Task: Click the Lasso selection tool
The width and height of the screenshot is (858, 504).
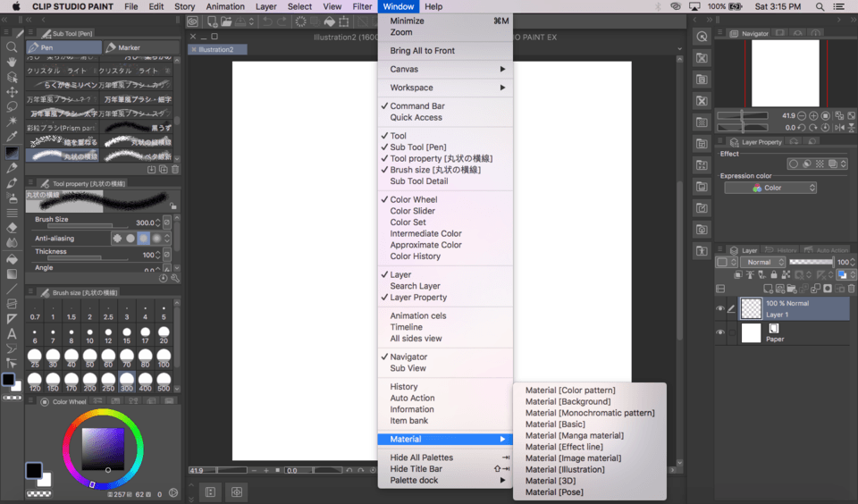Action: [x=12, y=106]
